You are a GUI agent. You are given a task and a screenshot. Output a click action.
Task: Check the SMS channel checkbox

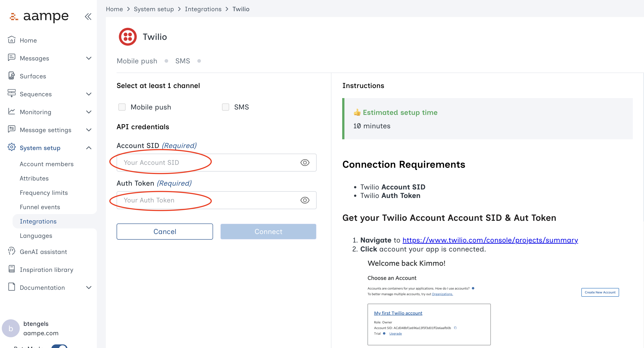tap(226, 107)
